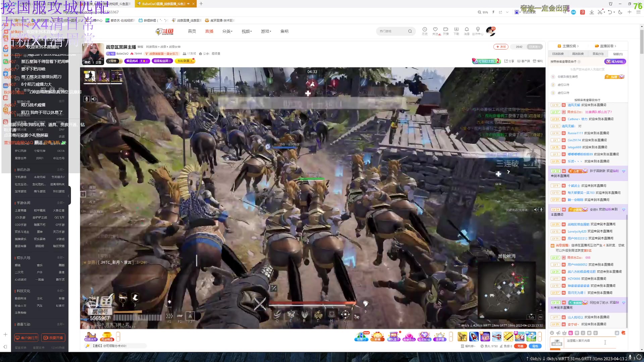Image resolution: width=644 pixels, height=362 pixels.
Task: Switch to the 贵宾(13) tab
Action: (x=598, y=54)
